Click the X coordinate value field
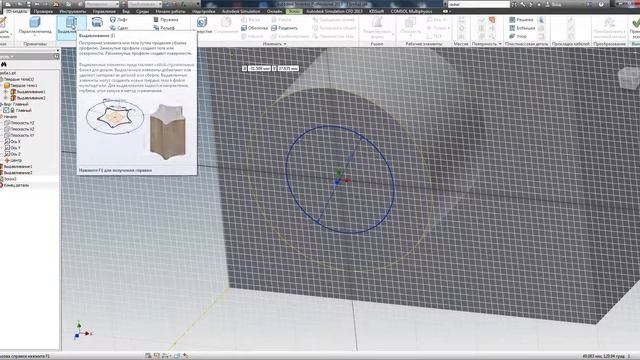640x360 pixels. pos(259,68)
